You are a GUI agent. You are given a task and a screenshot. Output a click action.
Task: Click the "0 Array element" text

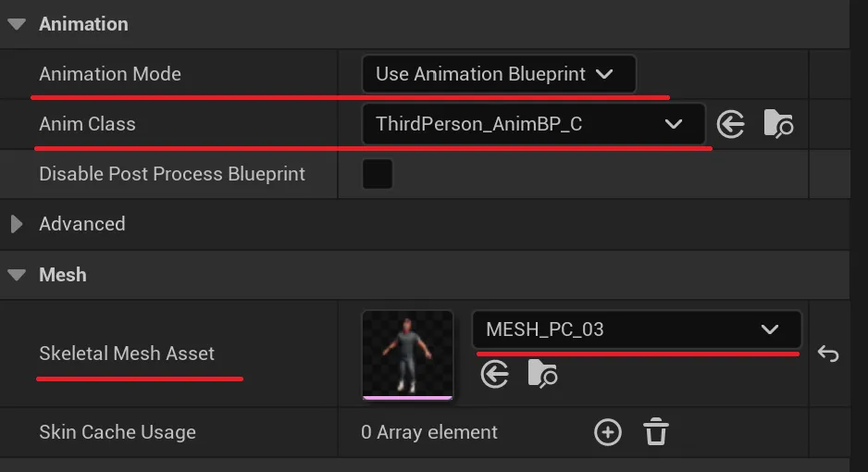click(429, 432)
